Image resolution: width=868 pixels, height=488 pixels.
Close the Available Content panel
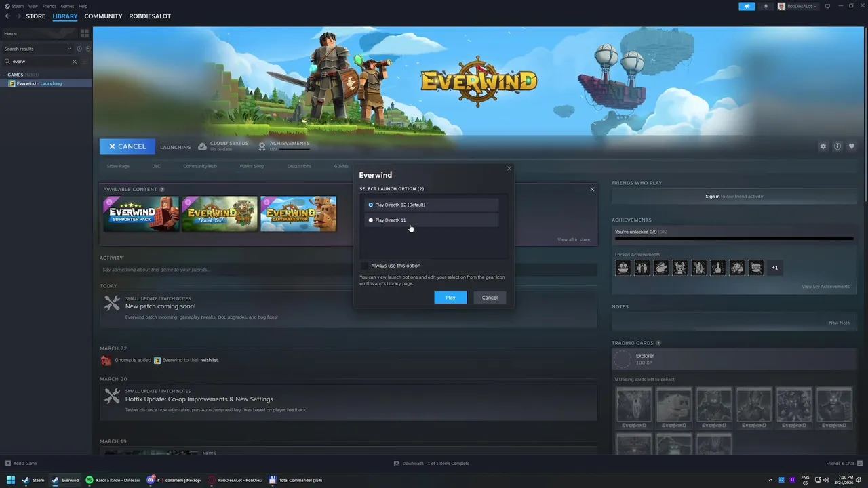click(592, 190)
